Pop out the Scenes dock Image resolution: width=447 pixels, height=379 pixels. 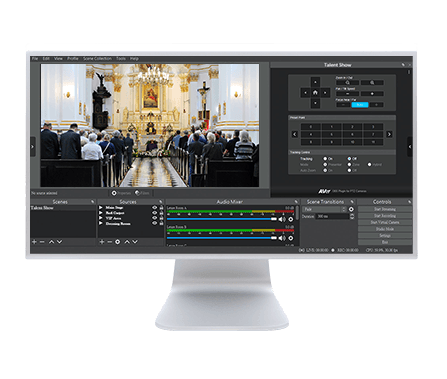click(x=93, y=202)
